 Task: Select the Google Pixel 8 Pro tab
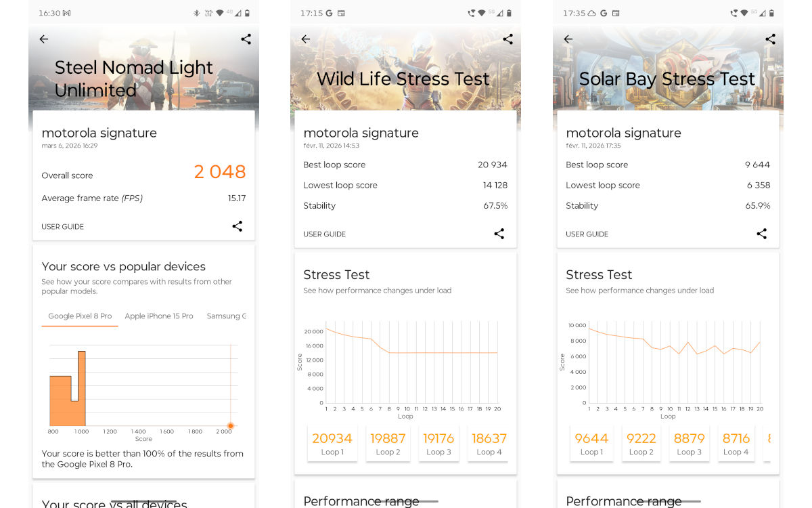(x=80, y=316)
